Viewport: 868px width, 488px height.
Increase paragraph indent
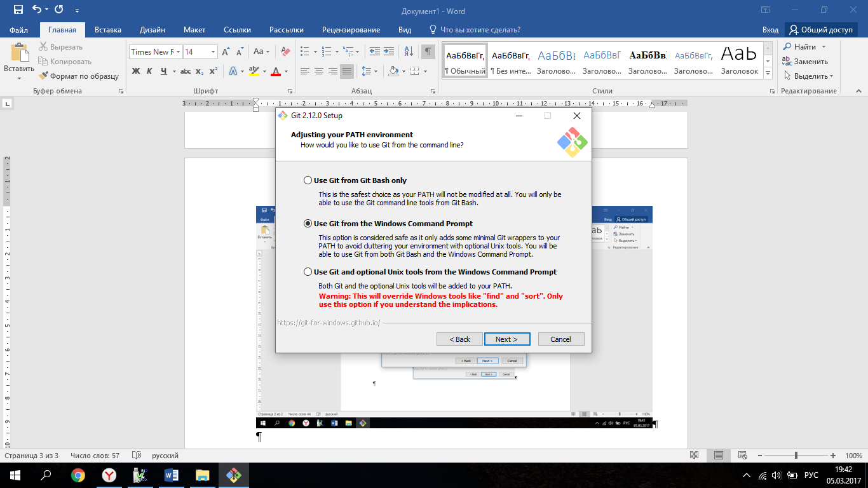390,52
